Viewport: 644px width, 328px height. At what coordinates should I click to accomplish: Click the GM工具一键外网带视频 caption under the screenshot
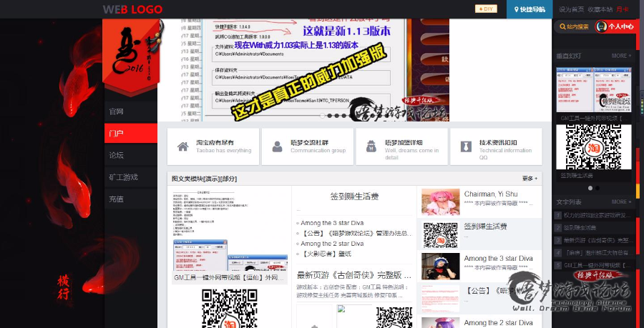point(229,277)
